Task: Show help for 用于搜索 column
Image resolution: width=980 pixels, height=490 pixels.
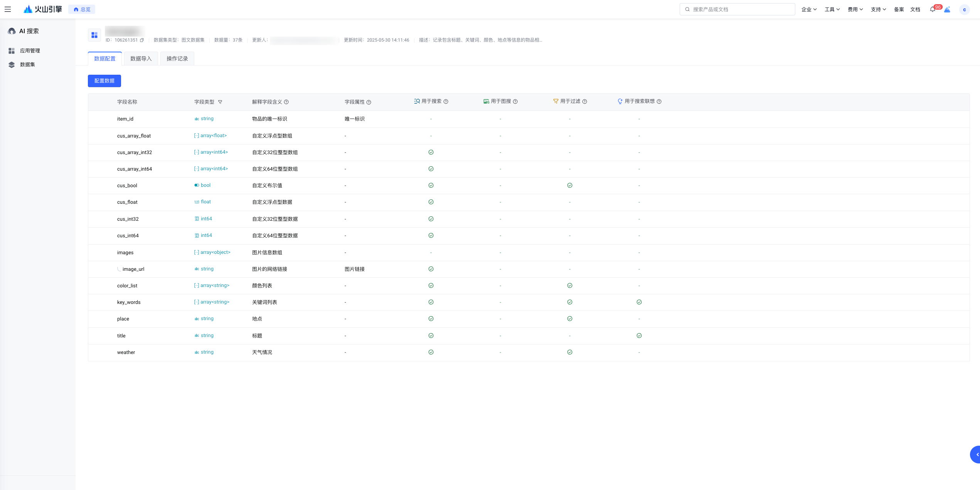Action: click(x=446, y=102)
